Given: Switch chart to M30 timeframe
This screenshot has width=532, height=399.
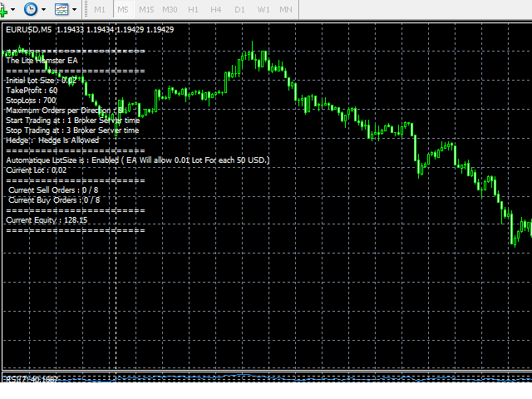Looking at the screenshot, I should (x=170, y=9).
